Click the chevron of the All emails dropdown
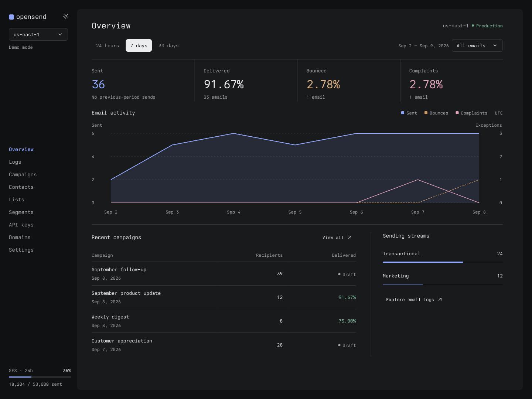Screen dimensions: 532x399 [495, 45]
